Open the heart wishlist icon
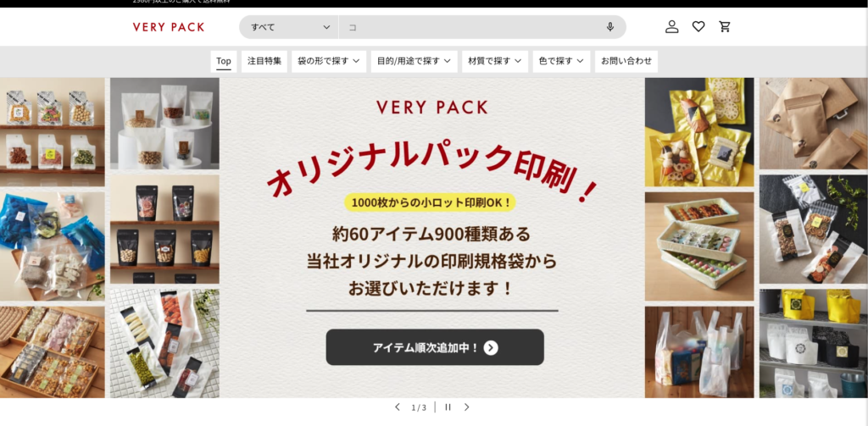The height and width of the screenshot is (426, 868). (x=698, y=26)
